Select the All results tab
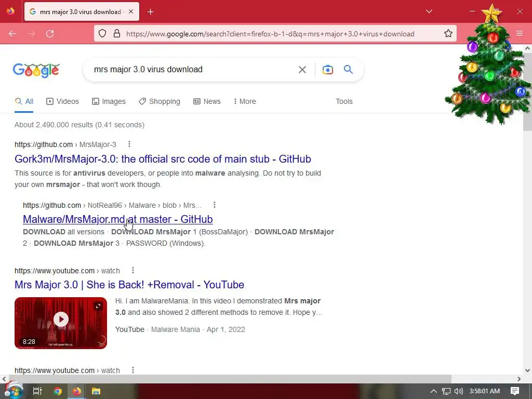The width and height of the screenshot is (532, 399). coord(24,101)
